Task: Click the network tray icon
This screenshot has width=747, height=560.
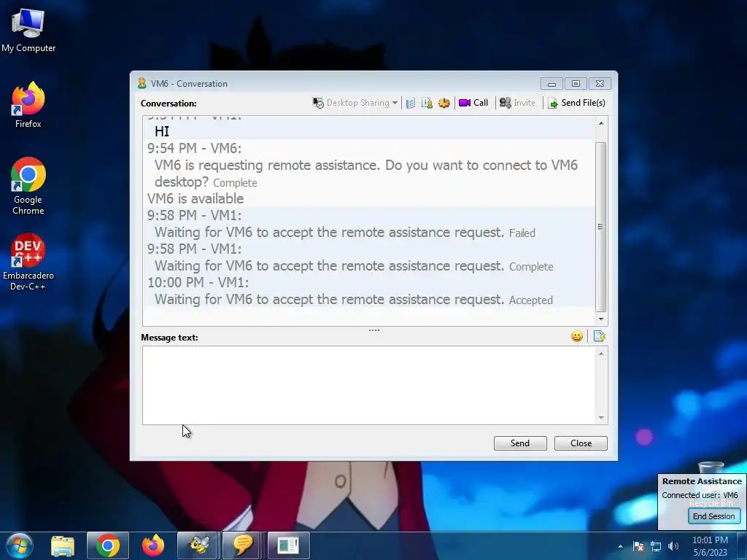Action: [656, 546]
